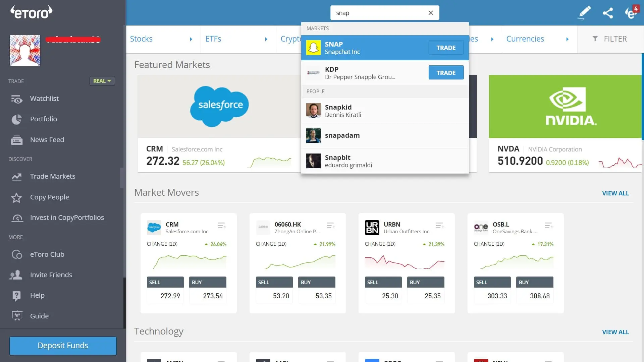Open the edit pencil icon in header

[x=584, y=13]
